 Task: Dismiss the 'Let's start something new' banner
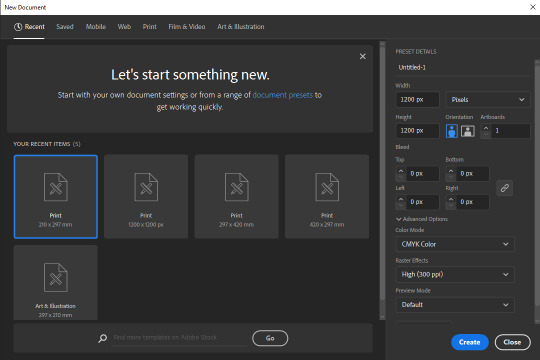pos(363,56)
